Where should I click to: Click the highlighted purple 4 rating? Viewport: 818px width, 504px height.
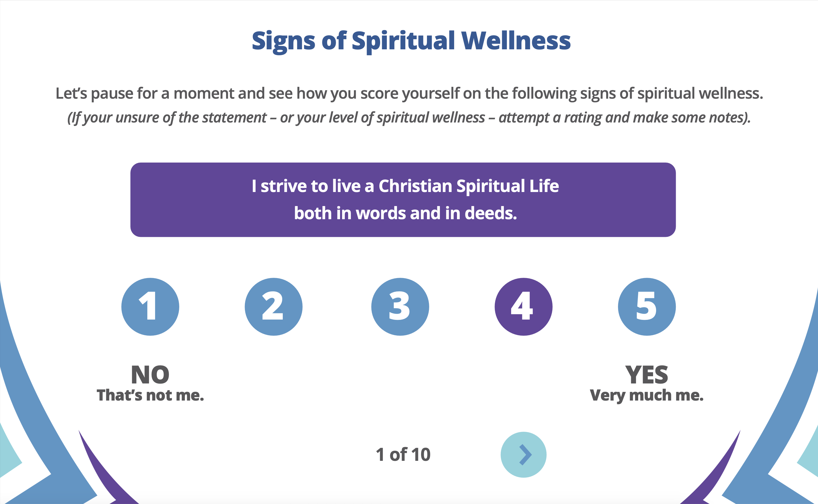click(x=523, y=307)
